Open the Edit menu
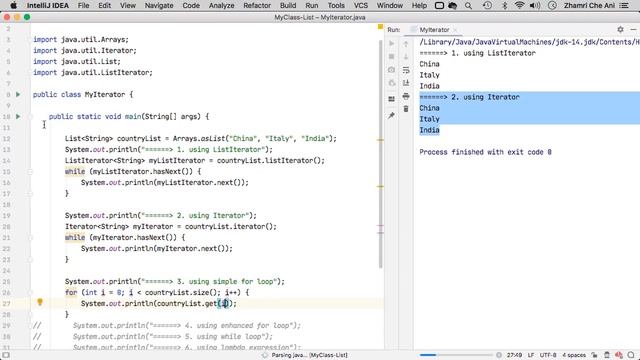This screenshot has height=360, width=640. (x=104, y=5)
